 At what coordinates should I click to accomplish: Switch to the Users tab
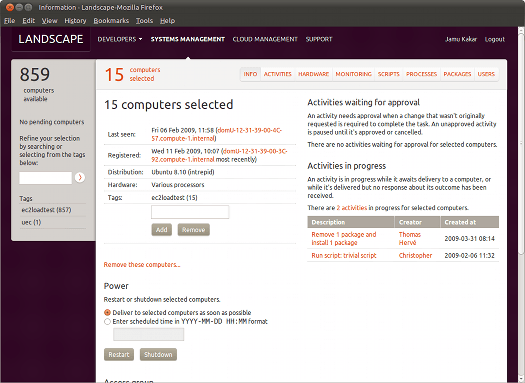tap(486, 74)
